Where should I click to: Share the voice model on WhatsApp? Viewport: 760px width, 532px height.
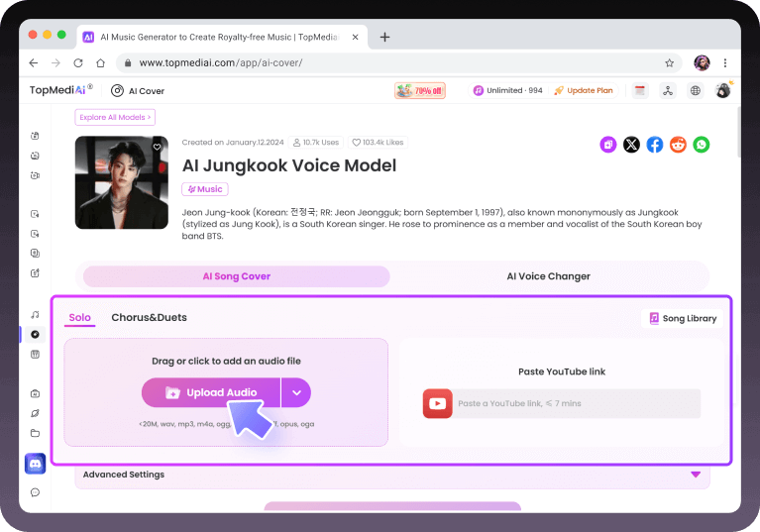[701, 145]
